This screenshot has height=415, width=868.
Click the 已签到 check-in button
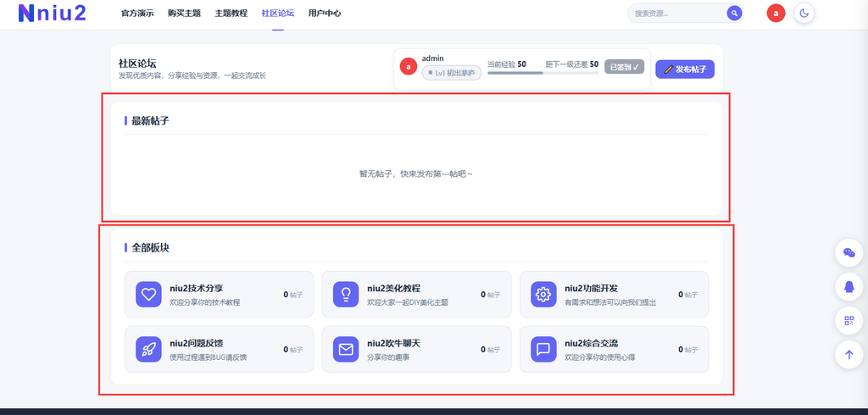[624, 66]
